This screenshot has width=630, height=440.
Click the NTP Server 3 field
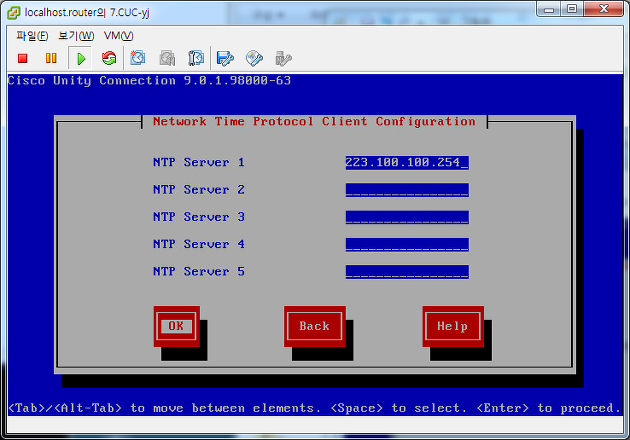tap(407, 217)
